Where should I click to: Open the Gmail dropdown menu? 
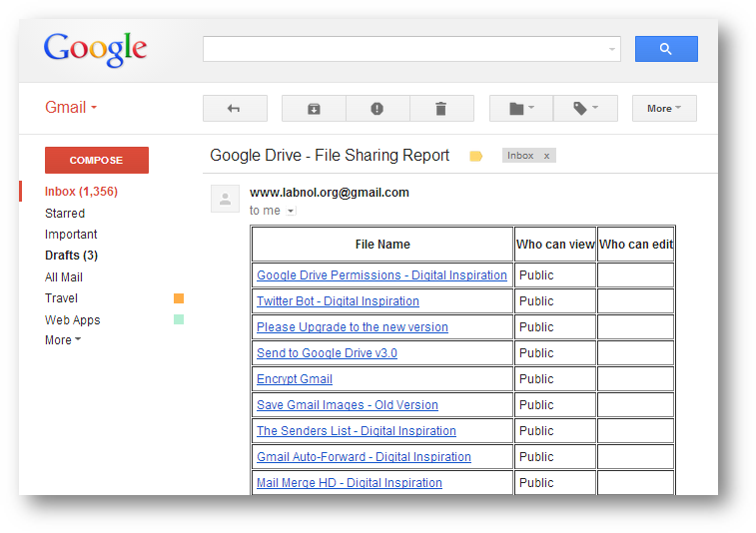71,107
